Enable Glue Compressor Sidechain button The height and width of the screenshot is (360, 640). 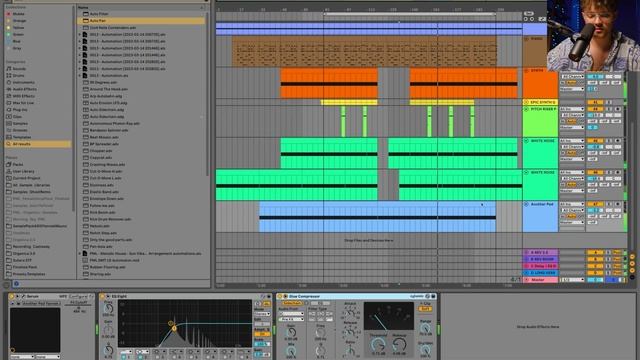click(292, 303)
